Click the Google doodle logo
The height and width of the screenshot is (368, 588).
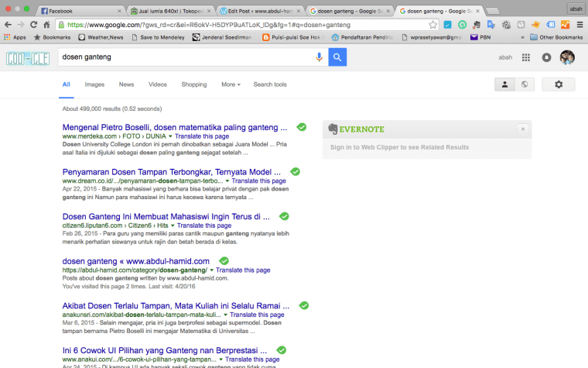pyautogui.click(x=28, y=57)
